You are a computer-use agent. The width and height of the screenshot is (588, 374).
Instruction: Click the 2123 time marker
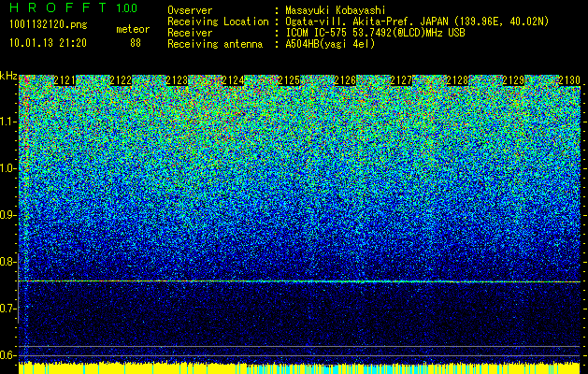pos(177,80)
